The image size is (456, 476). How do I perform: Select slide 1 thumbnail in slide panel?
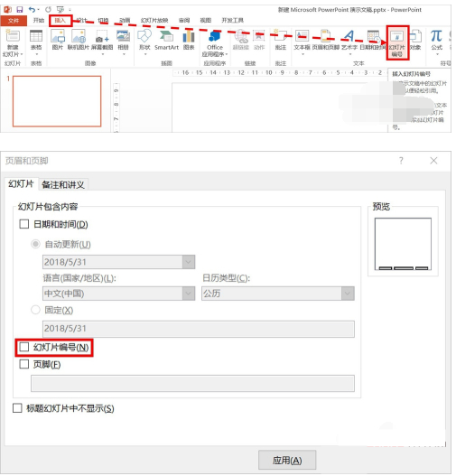[x=57, y=101]
